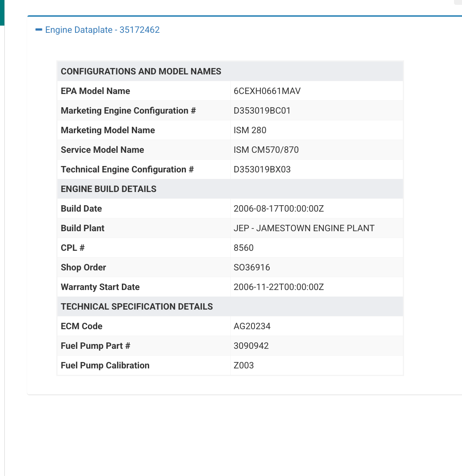
Task: Select the ECM Code value AG20234
Action: click(252, 326)
